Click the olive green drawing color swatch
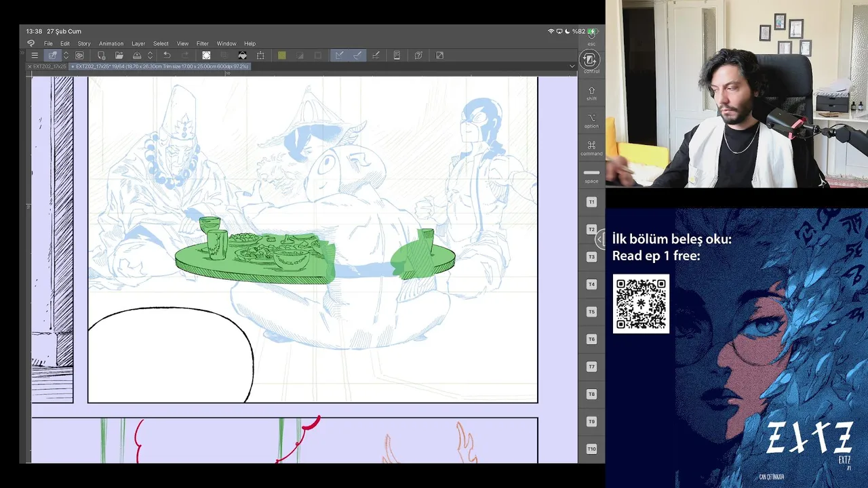Viewport: 868px width, 488px height. (281, 55)
